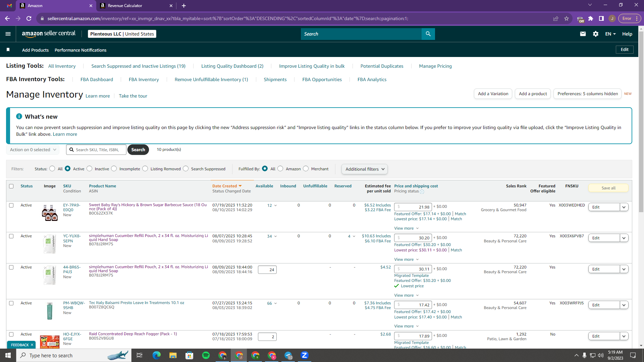Expand available quantity 66 chevron

point(276,303)
